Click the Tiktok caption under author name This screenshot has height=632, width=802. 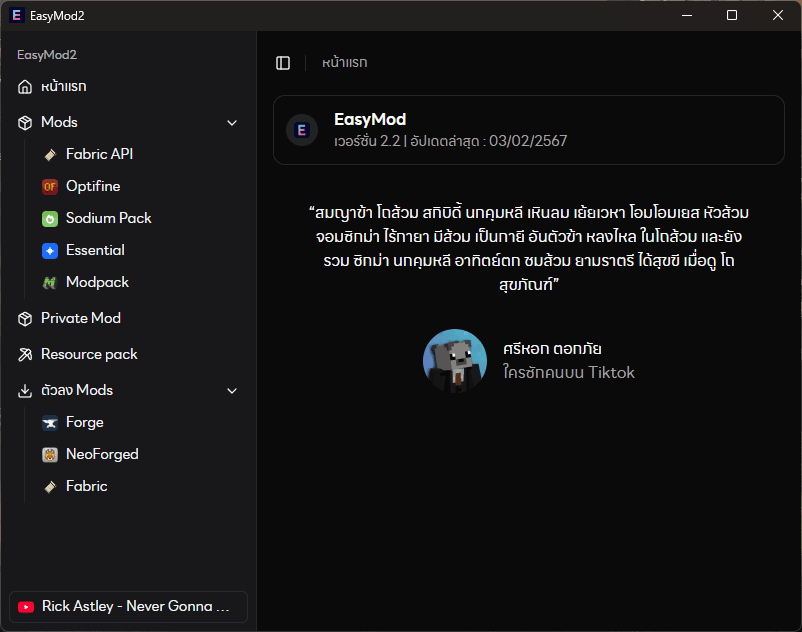point(569,372)
